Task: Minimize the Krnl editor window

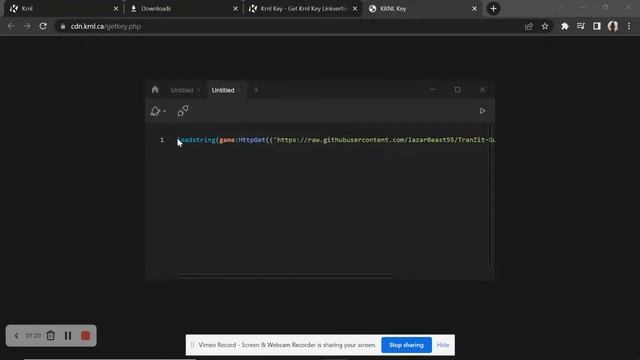Action: [432, 90]
